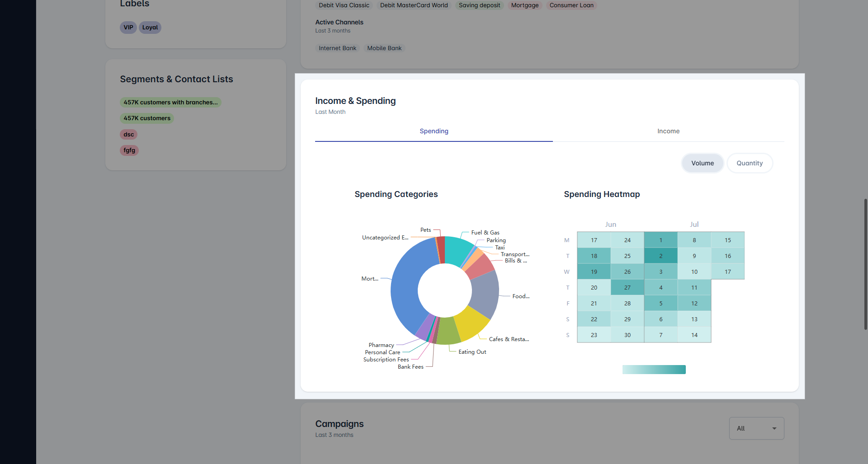This screenshot has height=464, width=868.
Task: Select the dsc contact list
Action: 128,134
